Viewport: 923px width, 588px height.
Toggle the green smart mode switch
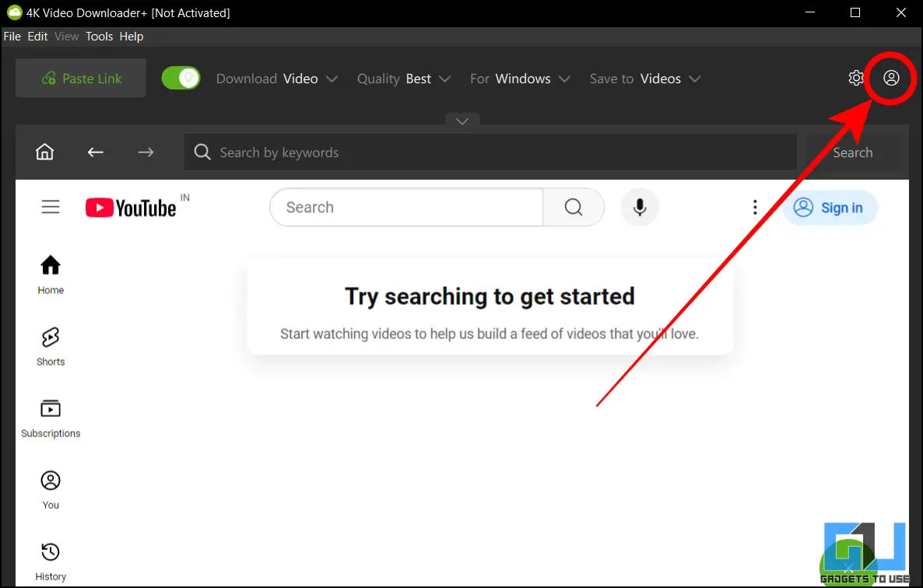[x=181, y=78]
